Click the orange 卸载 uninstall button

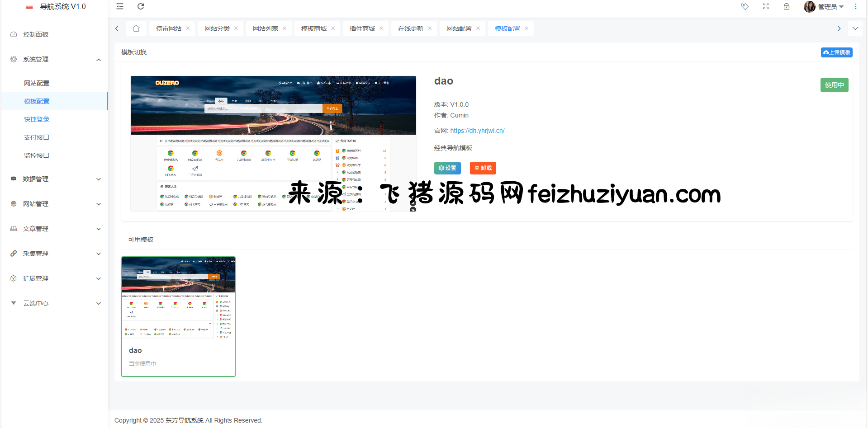point(483,168)
